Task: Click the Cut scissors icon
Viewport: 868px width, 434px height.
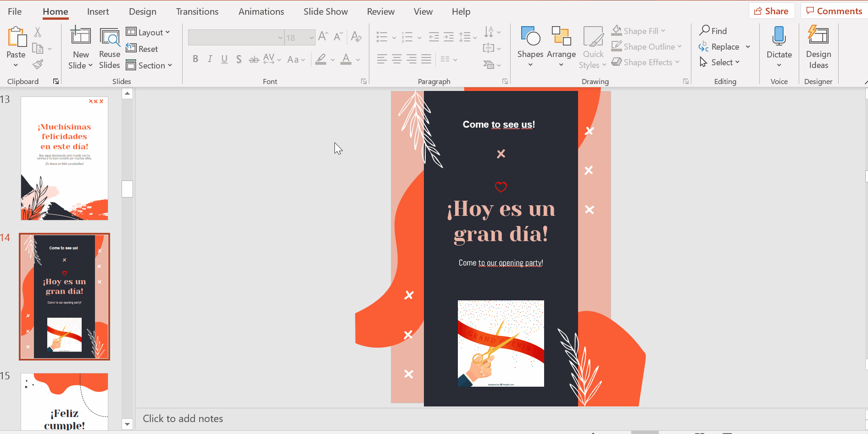Action: (x=38, y=32)
